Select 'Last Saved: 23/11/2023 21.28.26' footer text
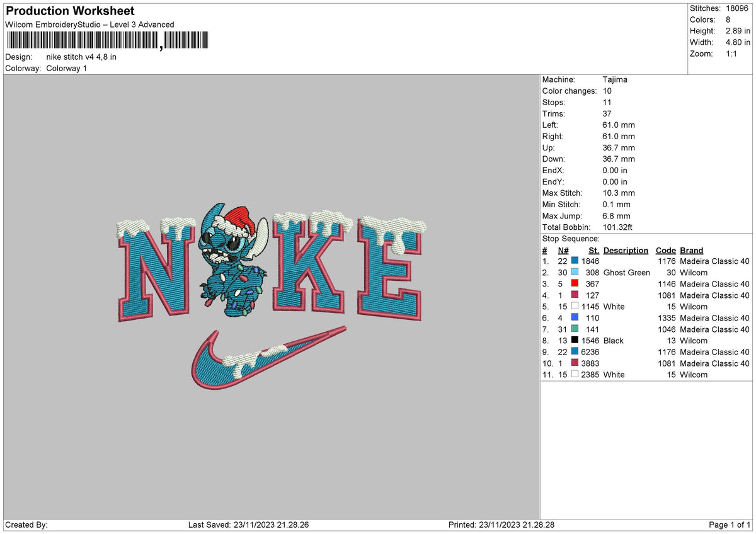The image size is (756, 534). [248, 525]
